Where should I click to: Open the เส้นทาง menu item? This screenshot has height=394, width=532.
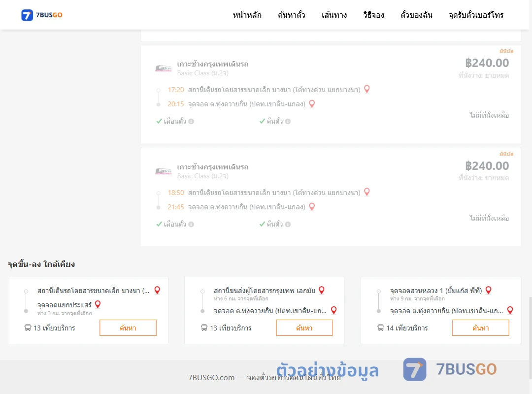click(x=334, y=15)
